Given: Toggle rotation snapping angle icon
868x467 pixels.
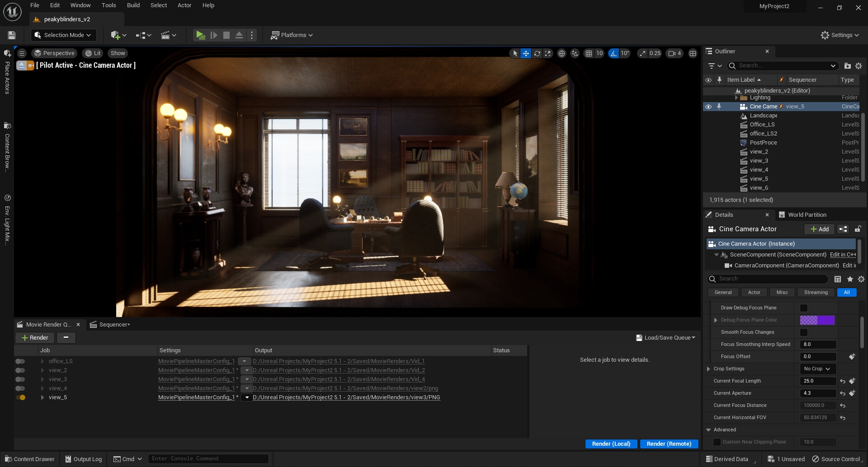Looking at the screenshot, I should point(613,53).
